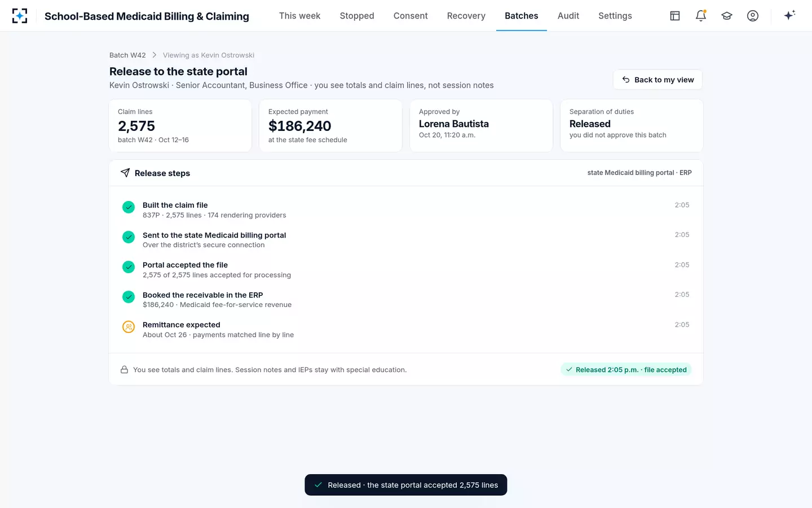Click the Released toast message text
812x508 pixels.
click(x=413, y=485)
